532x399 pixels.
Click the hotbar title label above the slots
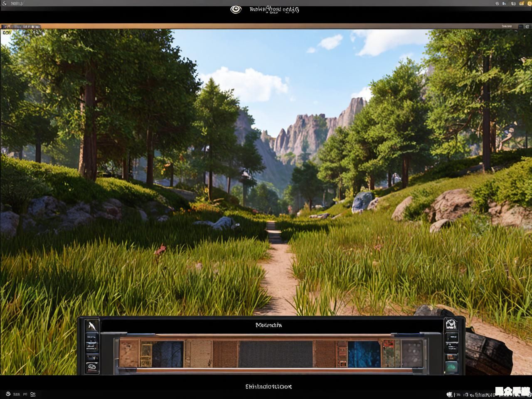point(268,325)
